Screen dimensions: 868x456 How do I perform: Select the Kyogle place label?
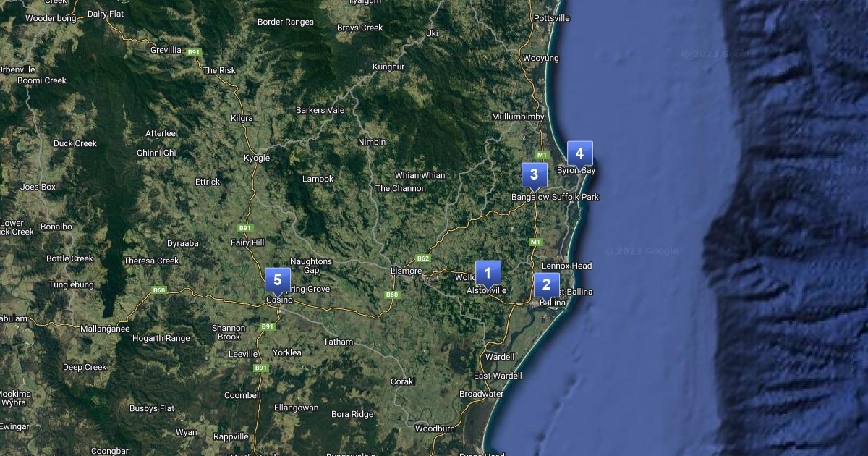[257, 158]
